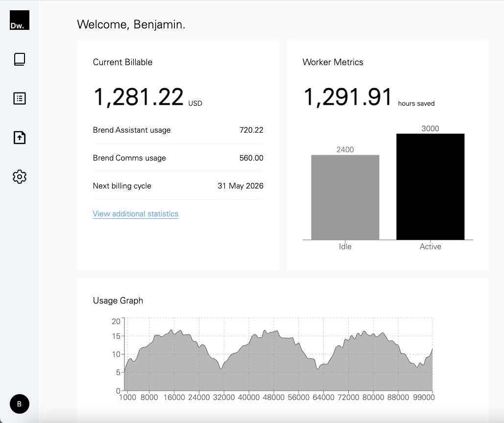
Task: Click the Worker Metrics card title
Action: point(333,62)
